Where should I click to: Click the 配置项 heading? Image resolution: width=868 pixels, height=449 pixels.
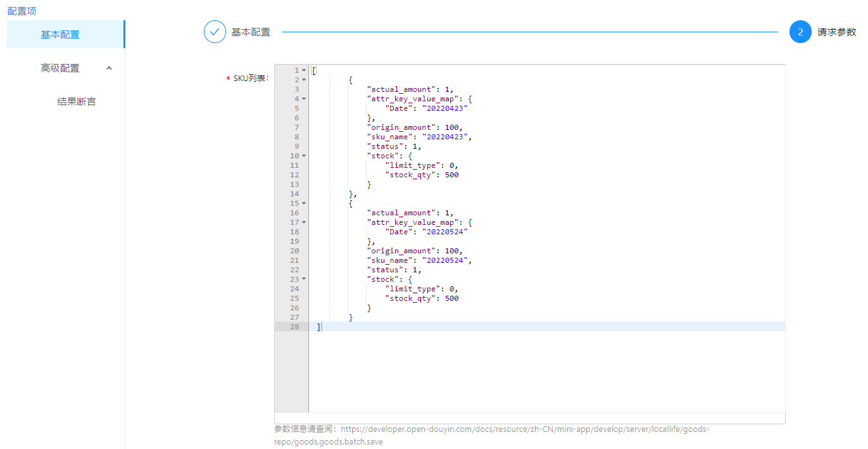(22, 11)
